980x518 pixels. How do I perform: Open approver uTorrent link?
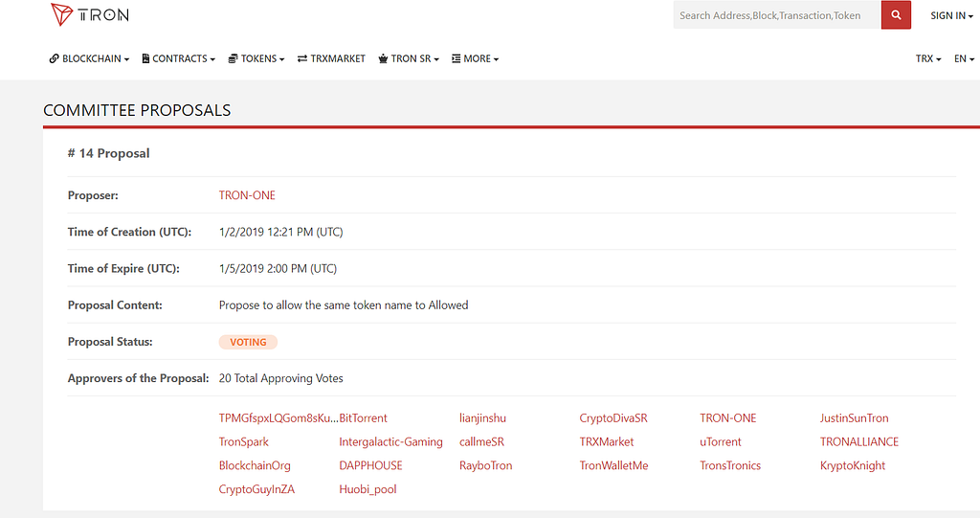tap(721, 441)
